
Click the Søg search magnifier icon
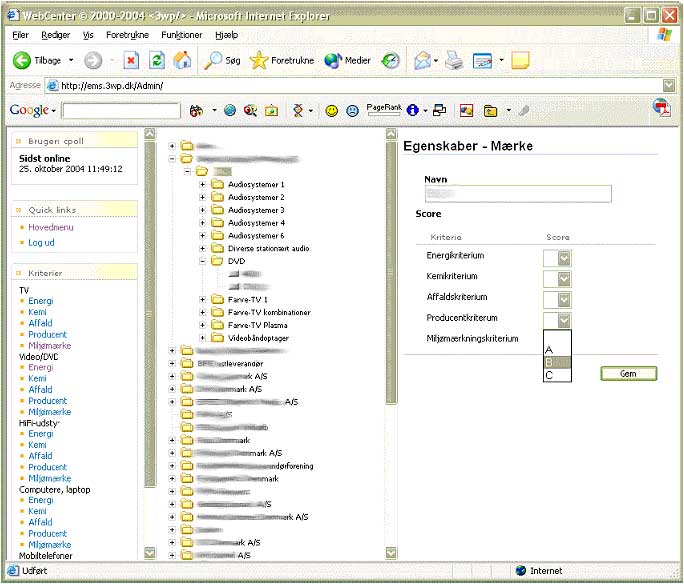tap(213, 60)
